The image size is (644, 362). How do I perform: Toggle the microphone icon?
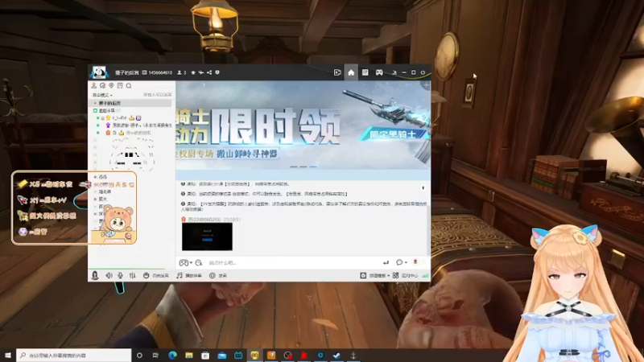click(x=120, y=275)
